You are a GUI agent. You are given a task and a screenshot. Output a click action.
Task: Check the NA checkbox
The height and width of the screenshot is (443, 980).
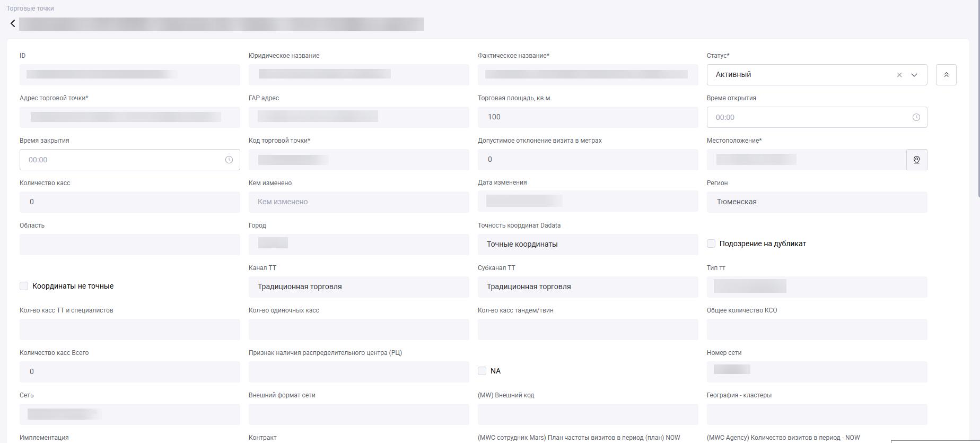point(482,371)
